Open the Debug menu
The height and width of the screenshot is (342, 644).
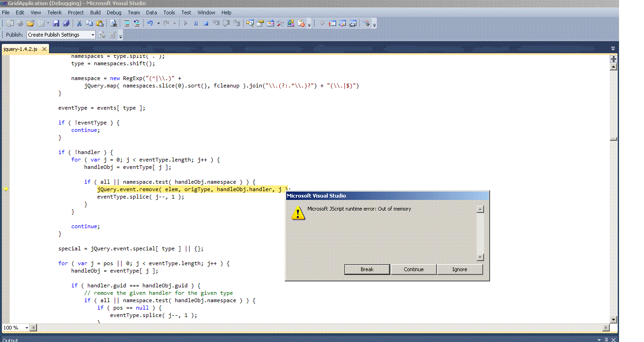click(114, 12)
